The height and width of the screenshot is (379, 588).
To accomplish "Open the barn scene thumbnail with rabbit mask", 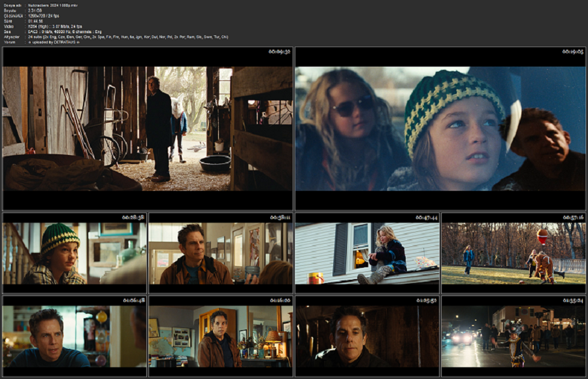I will tap(148, 128).
